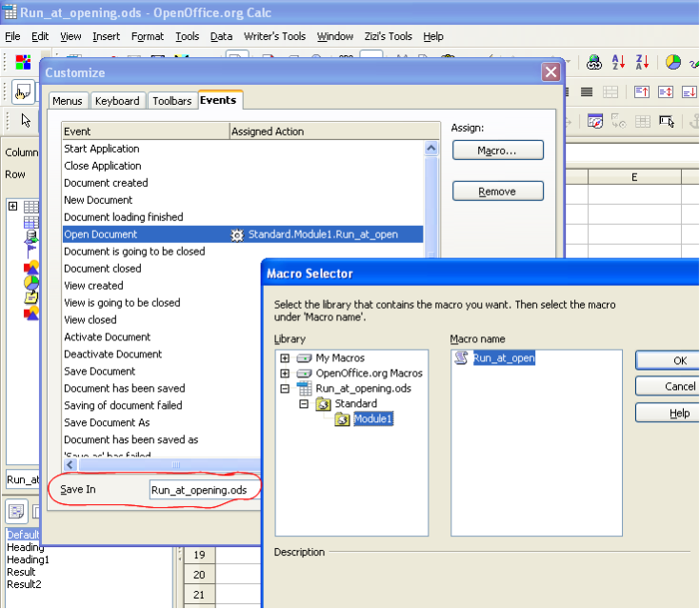The image size is (700, 609).
Task: Sort descending with the Z-A icon
Action: [x=642, y=62]
